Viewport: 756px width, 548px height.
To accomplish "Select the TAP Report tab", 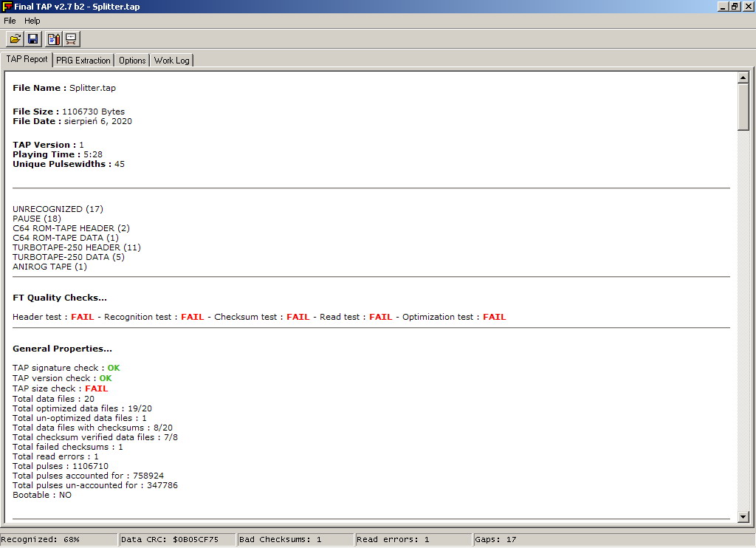I will 27,59.
